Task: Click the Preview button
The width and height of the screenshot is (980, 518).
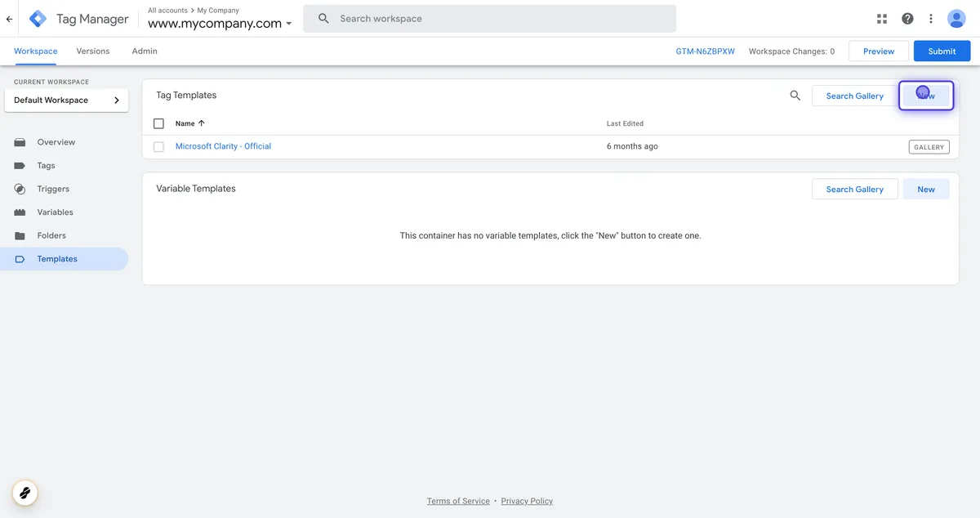Action: coord(879,51)
